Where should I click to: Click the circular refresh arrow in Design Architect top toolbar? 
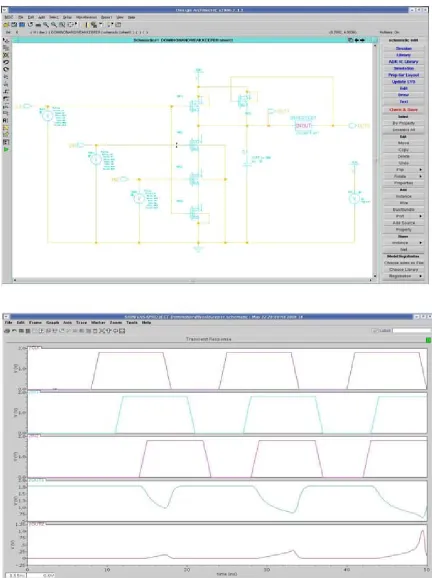(x=30, y=25)
